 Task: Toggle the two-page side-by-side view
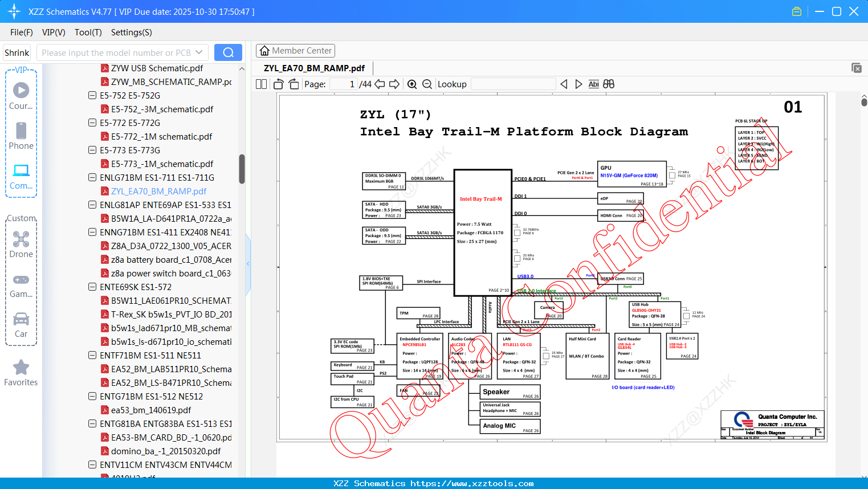tap(261, 84)
